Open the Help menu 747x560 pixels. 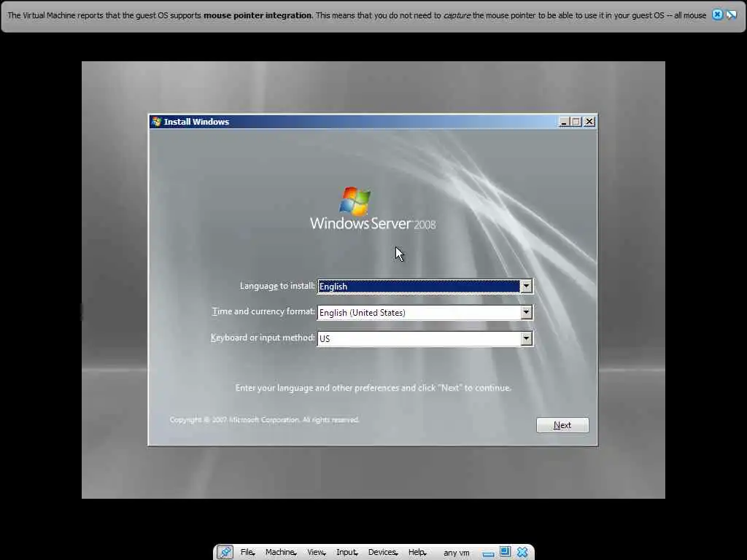click(x=417, y=552)
